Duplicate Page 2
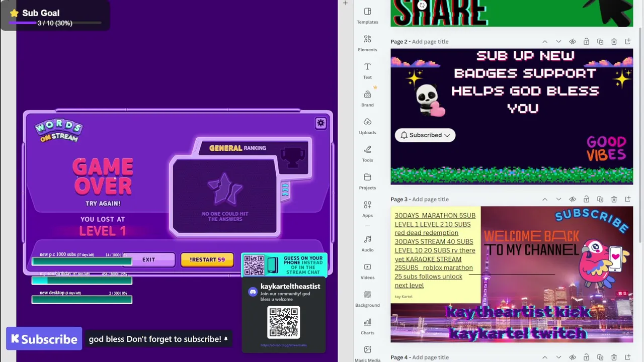 tap(600, 42)
